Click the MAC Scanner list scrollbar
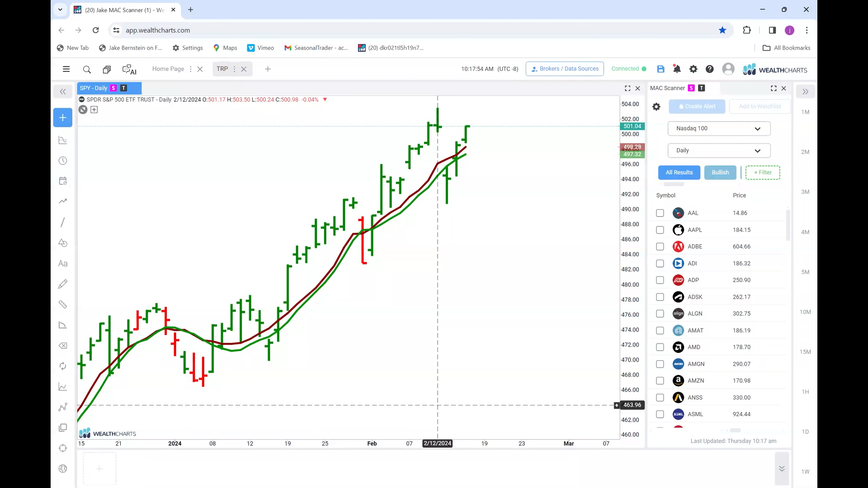The width and height of the screenshot is (868, 488). (788, 225)
